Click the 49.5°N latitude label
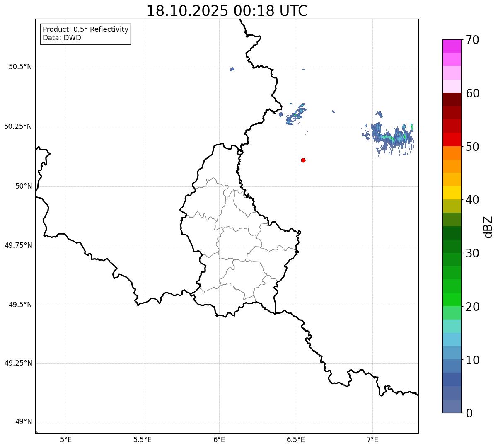The image size is (498, 448). pyautogui.click(x=20, y=305)
